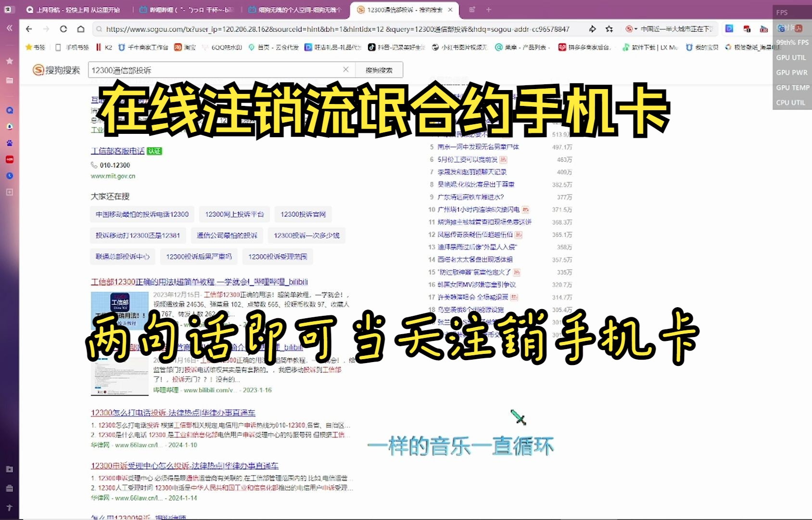The height and width of the screenshot is (520, 812).
Task: Open the K2 bookmark
Action: click(104, 47)
